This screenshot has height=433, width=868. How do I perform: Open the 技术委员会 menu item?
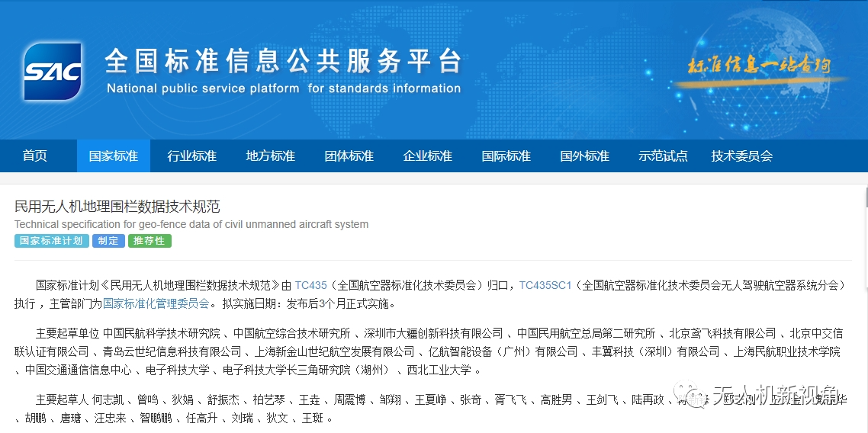742,156
